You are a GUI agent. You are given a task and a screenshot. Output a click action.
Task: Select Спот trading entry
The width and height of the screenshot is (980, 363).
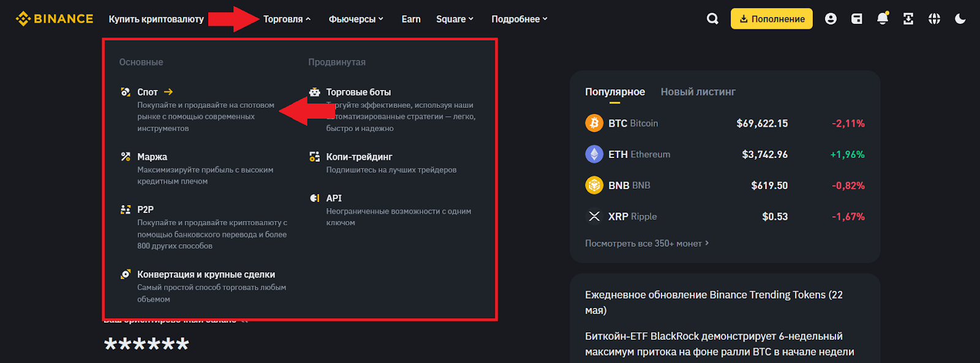pyautogui.click(x=205, y=110)
